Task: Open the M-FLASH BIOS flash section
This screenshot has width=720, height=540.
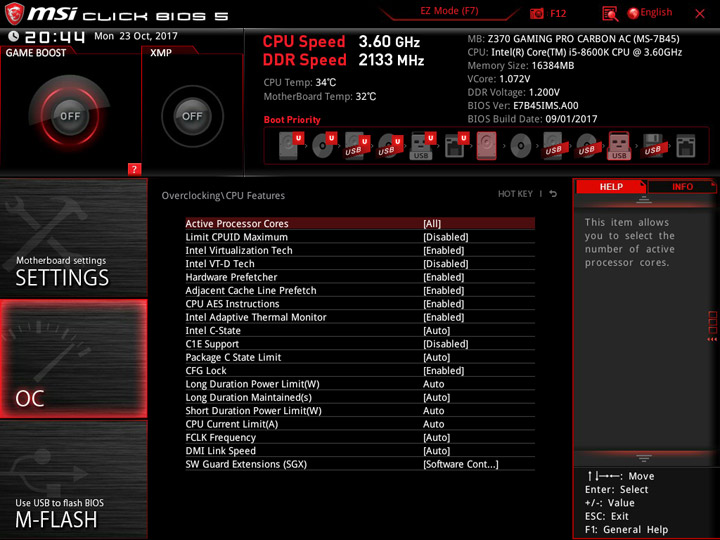Action: tap(73, 479)
